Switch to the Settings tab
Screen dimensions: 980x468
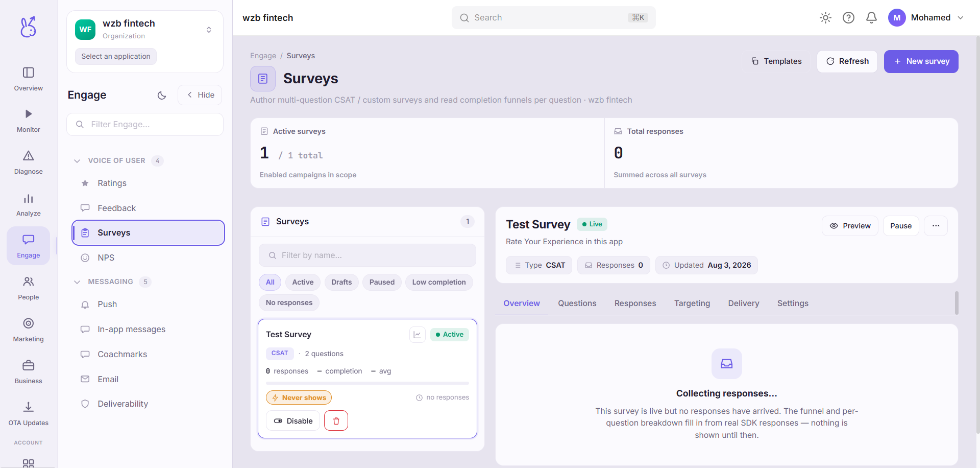click(793, 303)
